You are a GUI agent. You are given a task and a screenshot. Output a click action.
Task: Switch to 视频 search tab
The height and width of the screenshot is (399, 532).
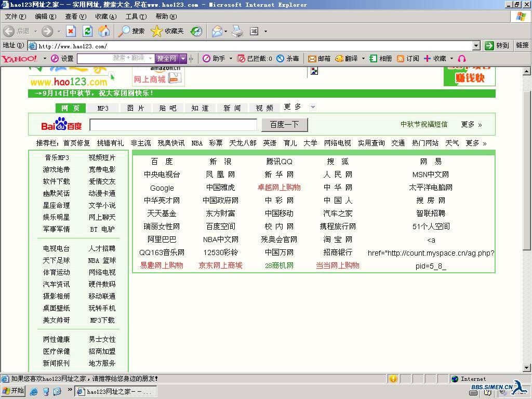tap(264, 108)
